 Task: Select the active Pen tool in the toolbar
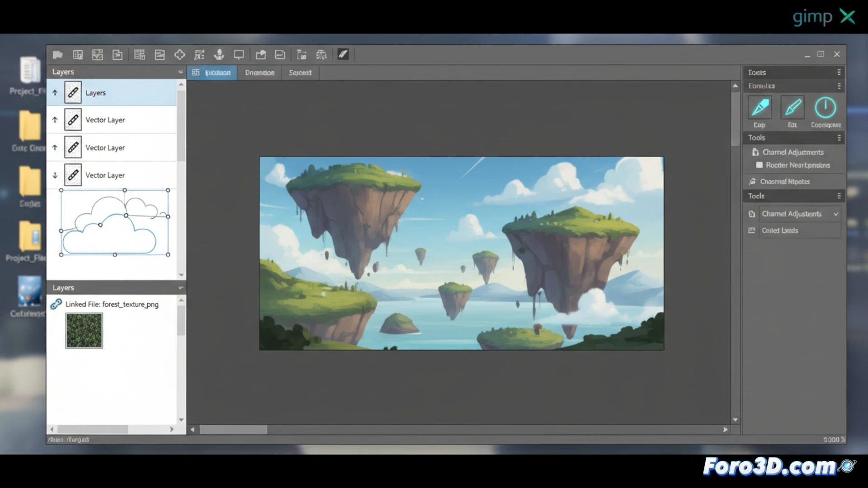tap(343, 54)
